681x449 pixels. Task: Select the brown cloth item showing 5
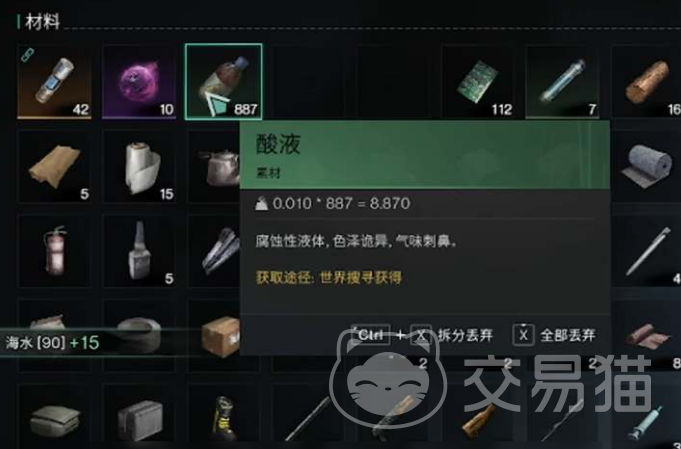point(54,166)
